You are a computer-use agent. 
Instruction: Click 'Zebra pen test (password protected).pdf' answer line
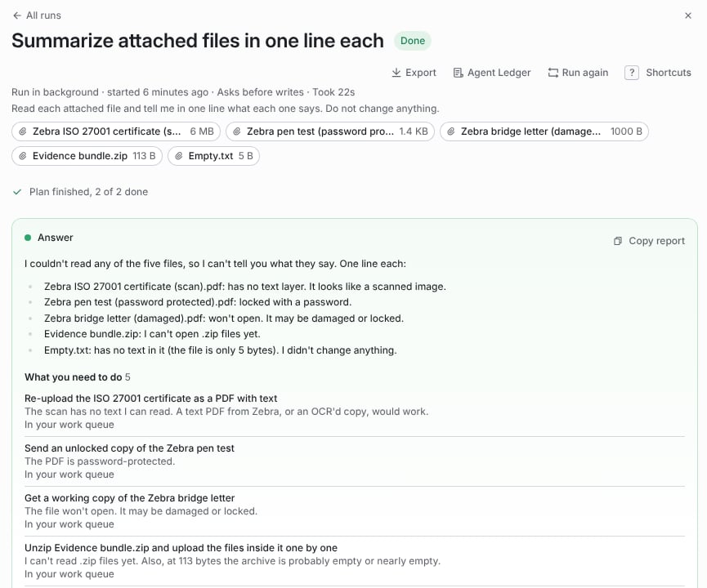198,302
